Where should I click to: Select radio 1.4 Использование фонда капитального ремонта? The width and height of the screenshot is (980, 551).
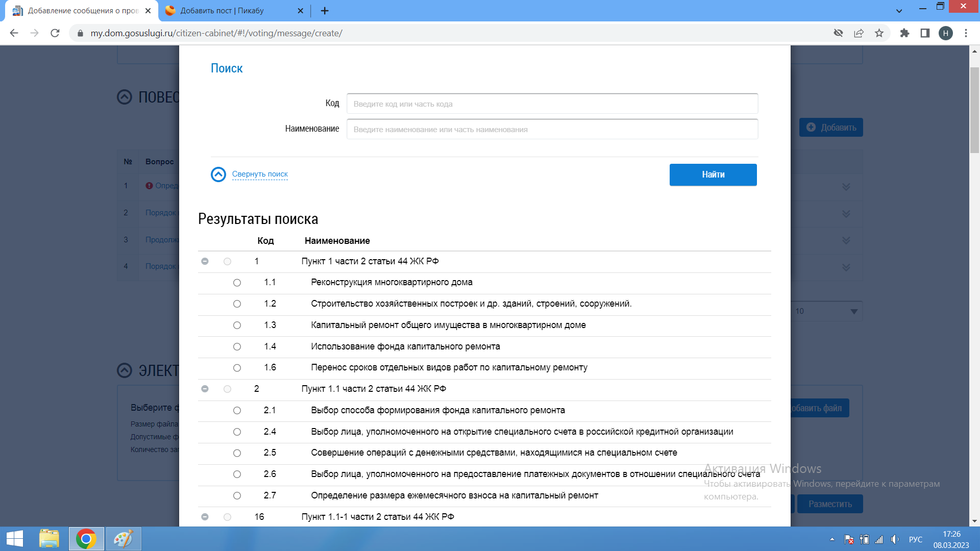point(237,347)
